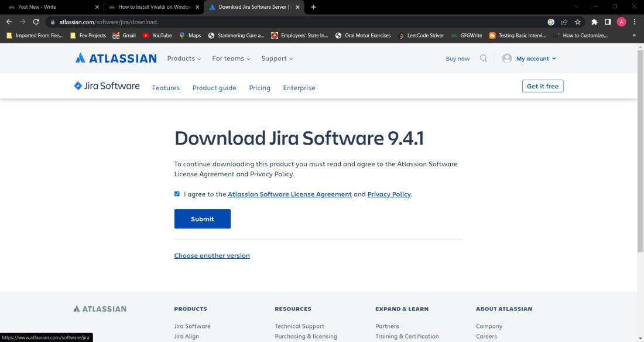
Task: Open the Choose another version link
Action: pos(212,255)
